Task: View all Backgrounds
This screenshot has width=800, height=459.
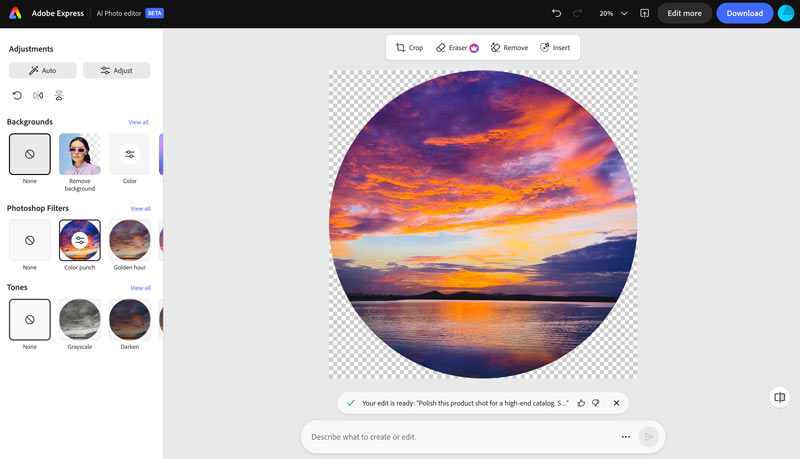Action: pos(138,122)
